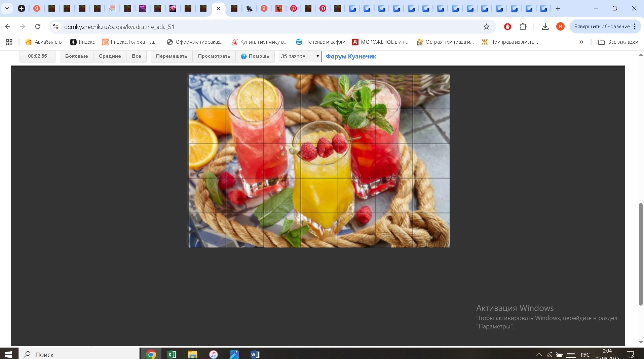644x359 pixels.
Task: Open the Яндекс bookmark
Action: coord(82,42)
